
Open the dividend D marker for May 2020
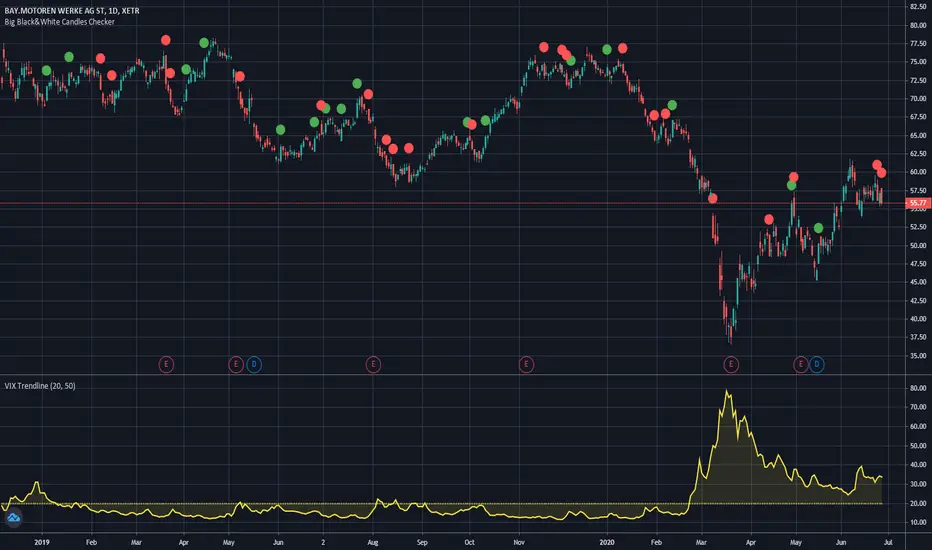[x=817, y=364]
